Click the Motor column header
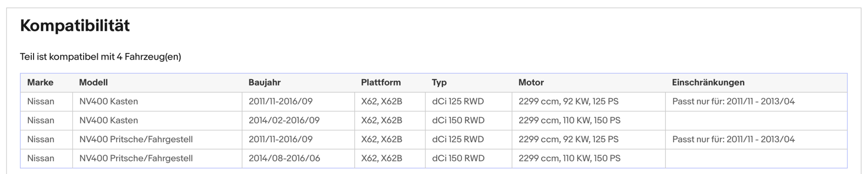The height and width of the screenshot is (174, 868). (x=531, y=83)
